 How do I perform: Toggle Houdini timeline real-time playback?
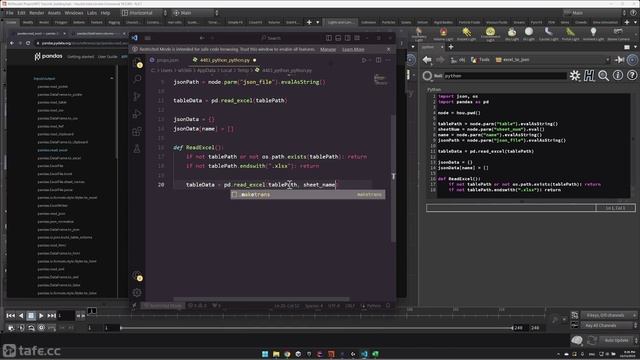pos(42,328)
